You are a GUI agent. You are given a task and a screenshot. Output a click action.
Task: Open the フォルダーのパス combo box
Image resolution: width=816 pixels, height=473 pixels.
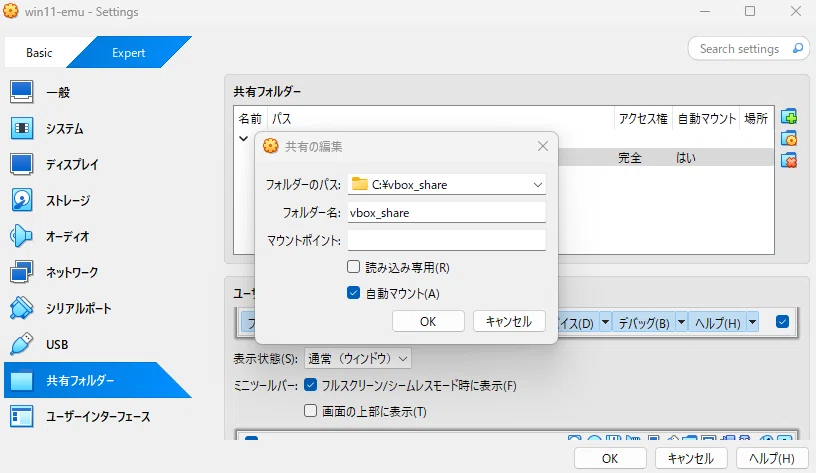click(x=447, y=185)
